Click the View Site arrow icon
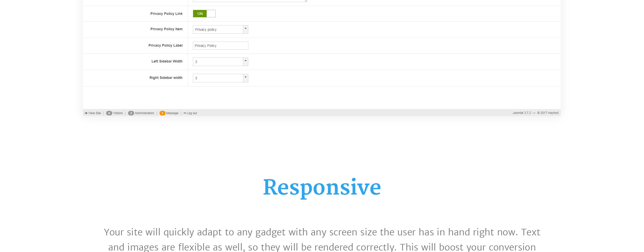This screenshot has width=644, height=252. point(86,113)
